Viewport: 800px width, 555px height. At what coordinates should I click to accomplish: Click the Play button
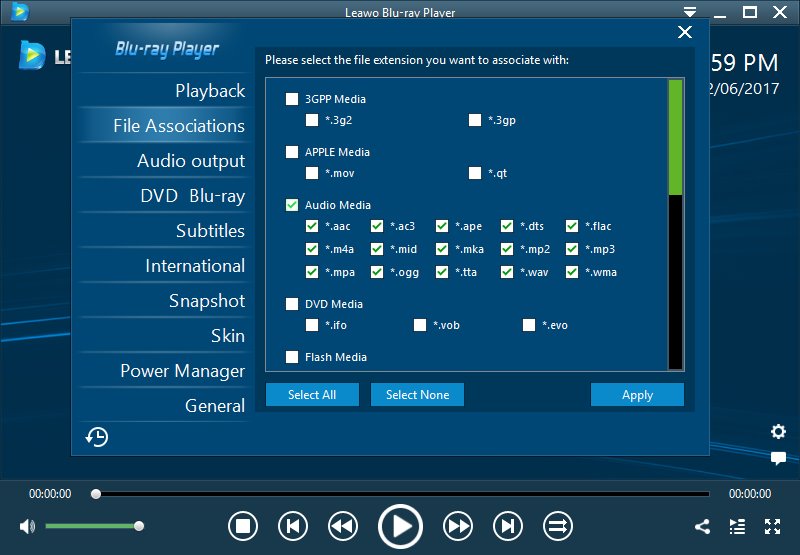click(400, 526)
